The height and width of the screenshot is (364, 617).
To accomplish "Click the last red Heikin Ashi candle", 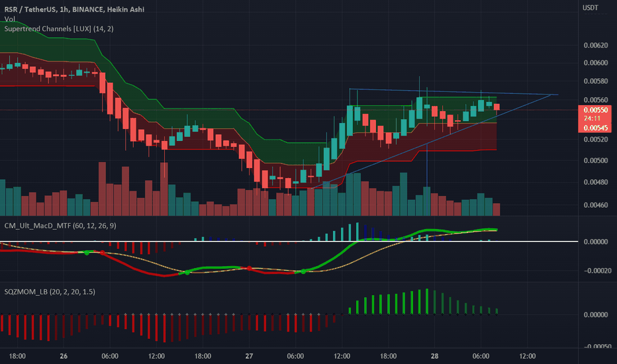I will pyautogui.click(x=497, y=107).
